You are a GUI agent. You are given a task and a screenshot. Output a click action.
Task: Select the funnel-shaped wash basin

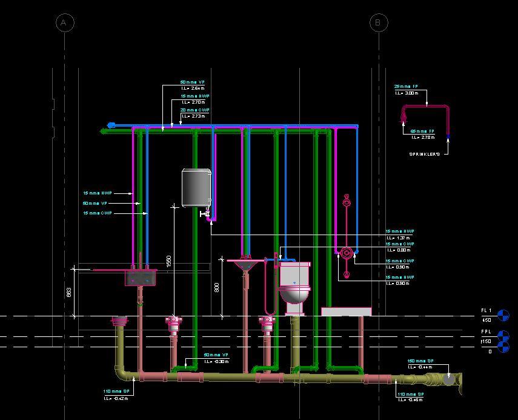246,265
